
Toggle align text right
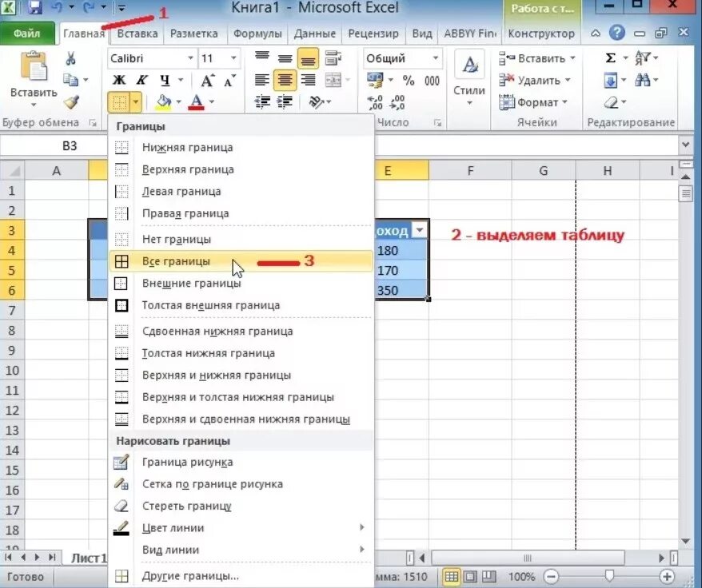[x=308, y=81]
